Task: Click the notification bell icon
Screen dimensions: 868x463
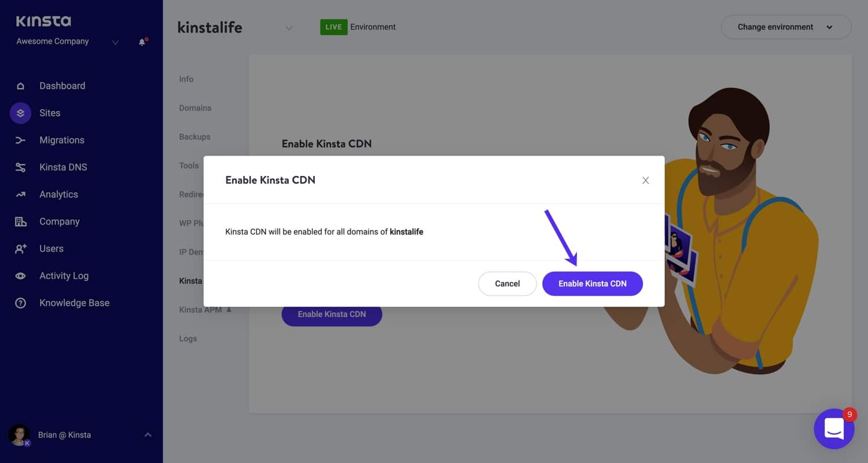Action: pyautogui.click(x=142, y=42)
